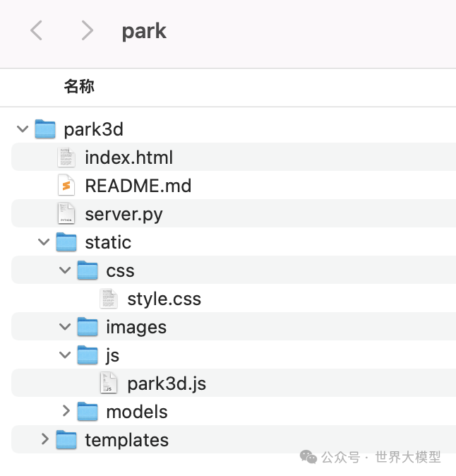This screenshot has width=456, height=476.
Task: Click the park3d.js file icon
Action: click(x=109, y=383)
